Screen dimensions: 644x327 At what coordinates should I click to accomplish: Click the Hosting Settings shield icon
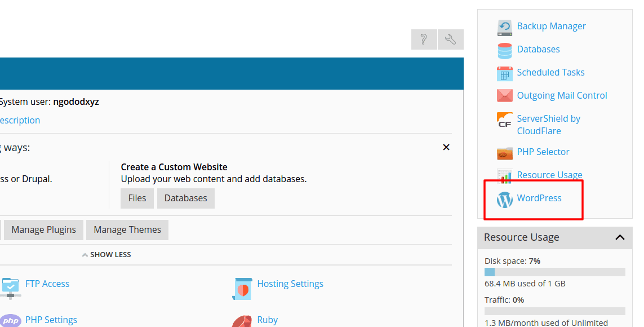[242, 289]
